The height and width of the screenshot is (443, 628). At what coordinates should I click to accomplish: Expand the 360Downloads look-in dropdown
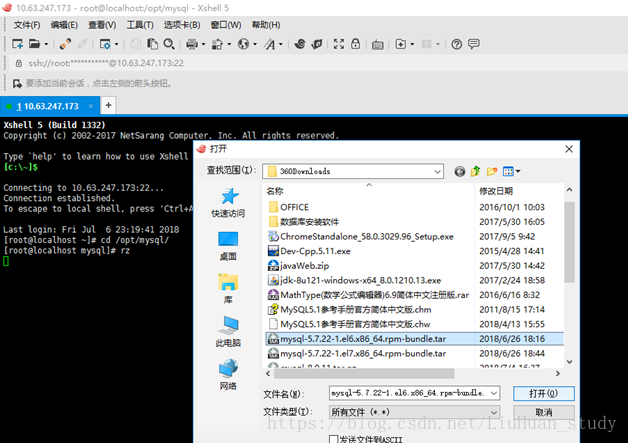pos(437,171)
